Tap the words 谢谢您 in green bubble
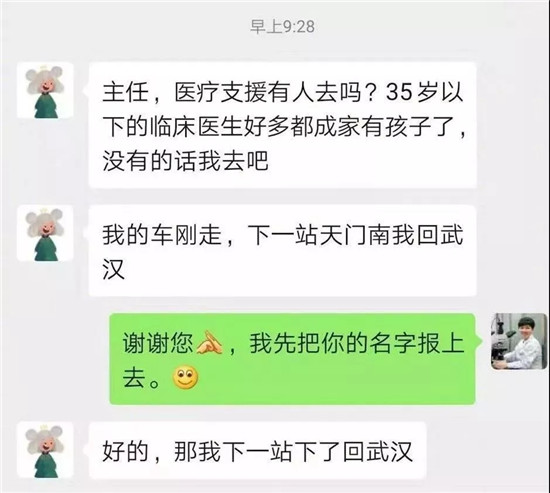The width and height of the screenshot is (550, 493). click(x=158, y=343)
